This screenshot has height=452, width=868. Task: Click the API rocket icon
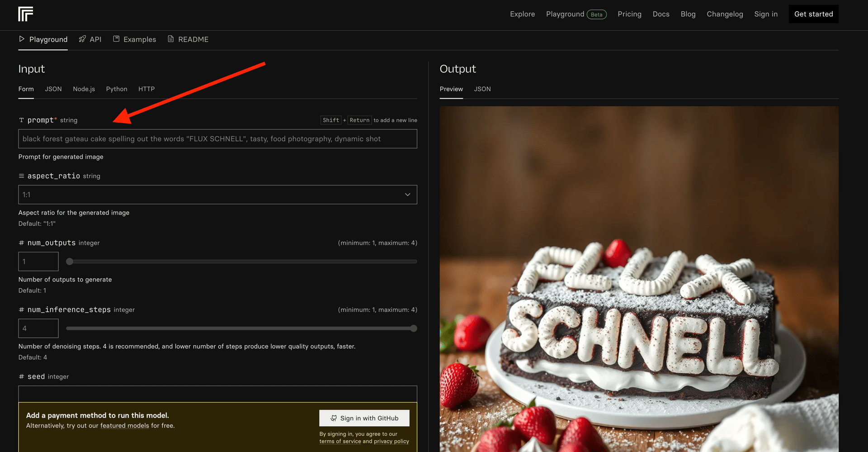coord(82,39)
